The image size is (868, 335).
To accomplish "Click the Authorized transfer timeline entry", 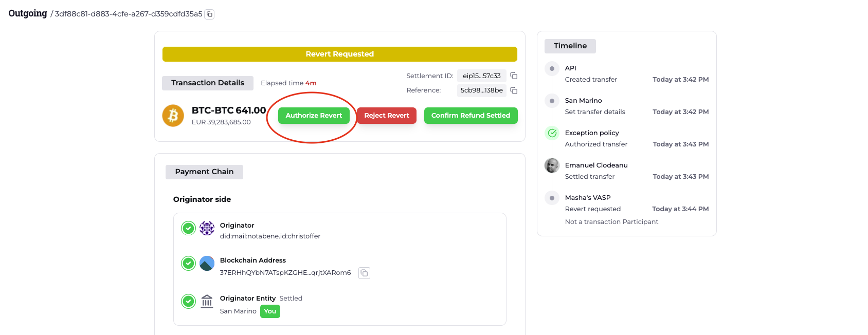I will pyautogui.click(x=596, y=144).
